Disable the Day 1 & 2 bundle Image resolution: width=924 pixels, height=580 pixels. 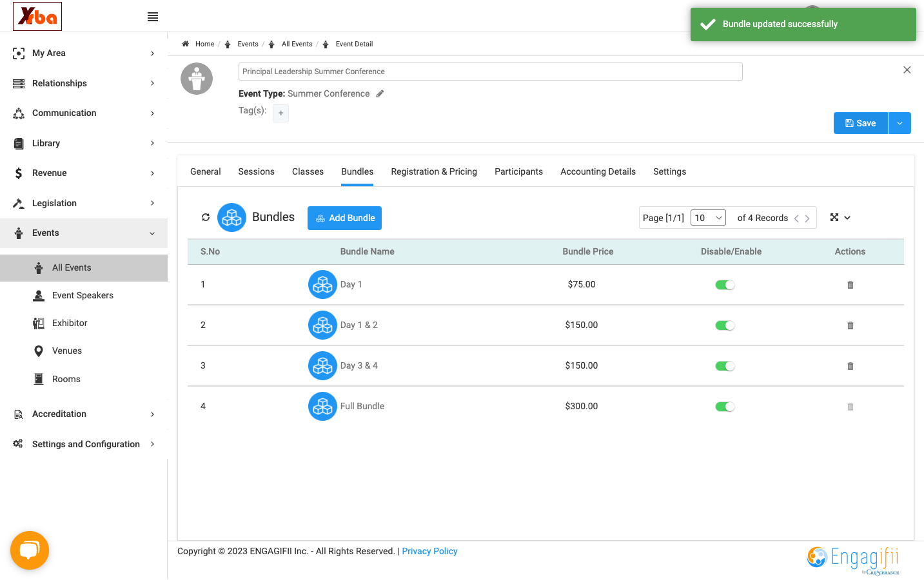point(725,325)
